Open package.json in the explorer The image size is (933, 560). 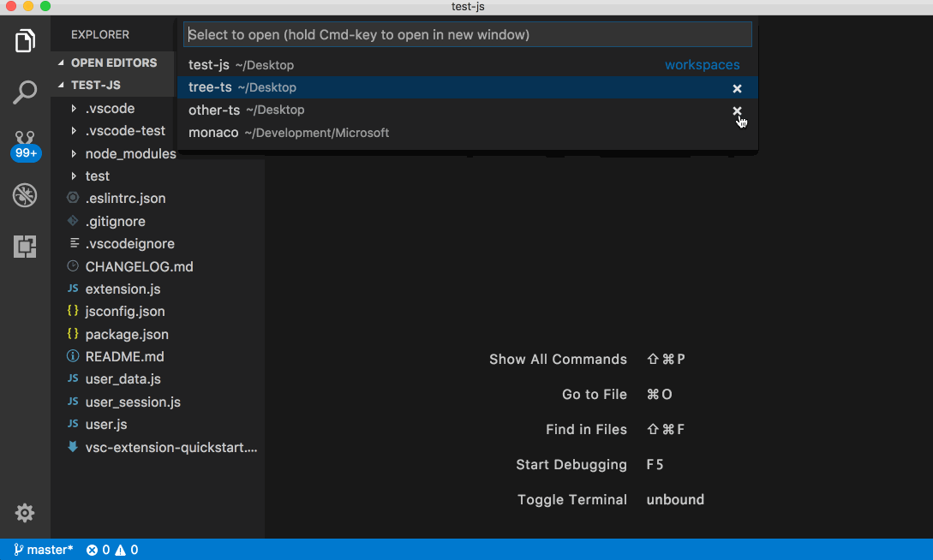click(127, 335)
